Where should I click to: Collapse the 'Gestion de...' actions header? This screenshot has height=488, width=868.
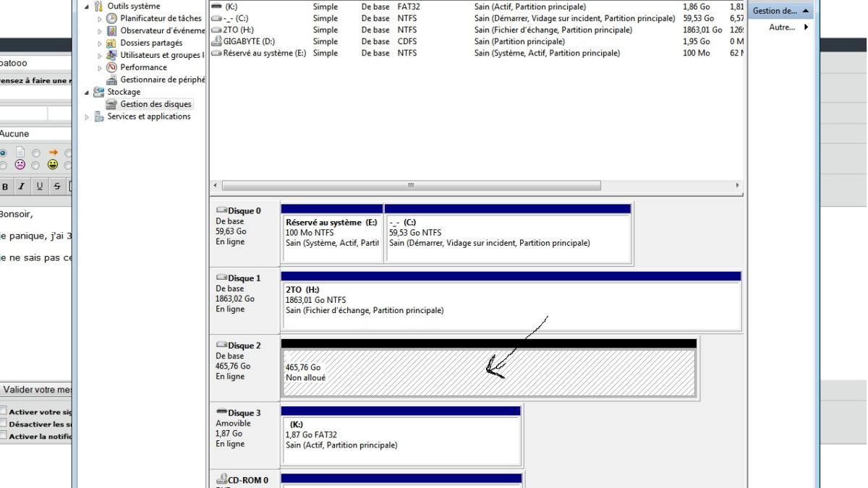pyautogui.click(x=806, y=11)
